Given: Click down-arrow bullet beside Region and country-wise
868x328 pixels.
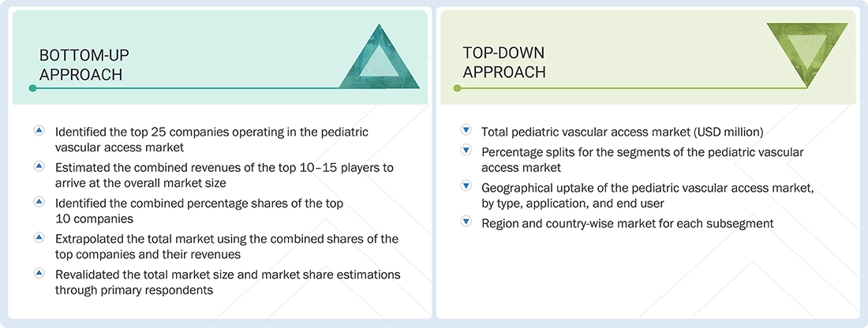Looking at the screenshot, I should coord(465,222).
